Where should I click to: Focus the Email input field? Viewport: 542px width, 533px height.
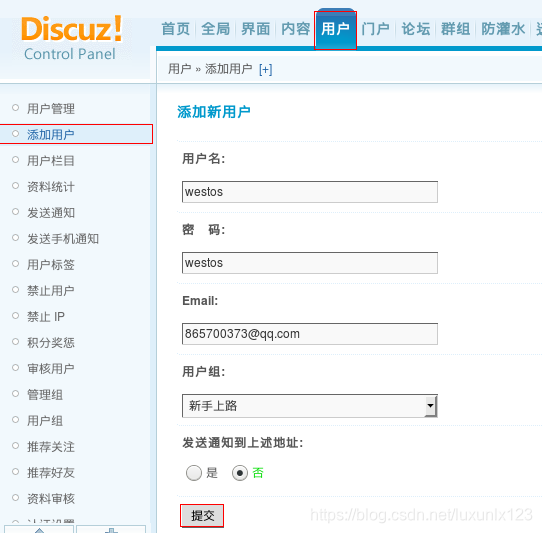(310, 334)
